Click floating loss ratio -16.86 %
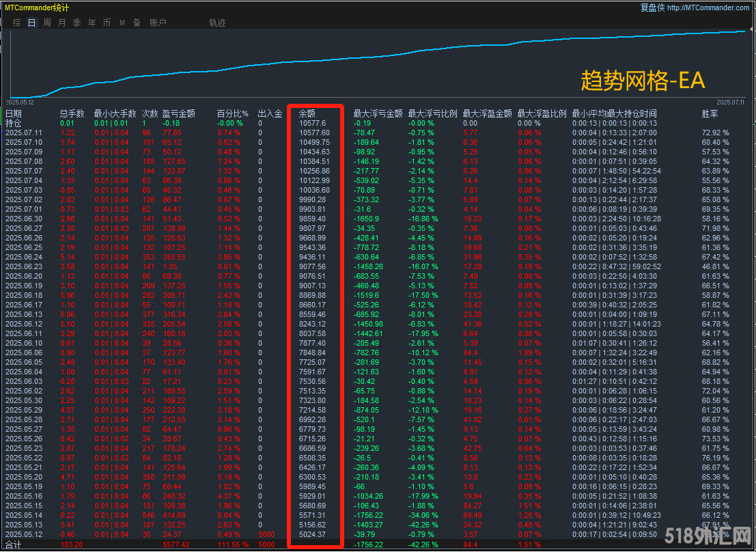Image resolution: width=756 pixels, height=552 pixels. 423,219
